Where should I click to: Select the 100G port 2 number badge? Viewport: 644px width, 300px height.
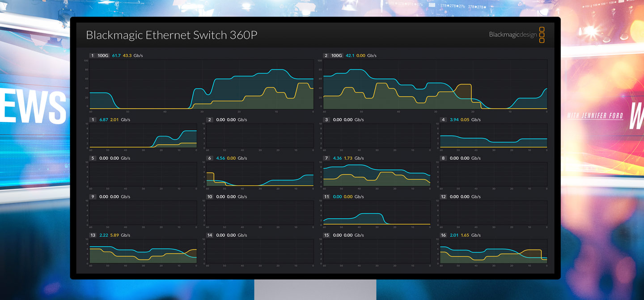326,56
